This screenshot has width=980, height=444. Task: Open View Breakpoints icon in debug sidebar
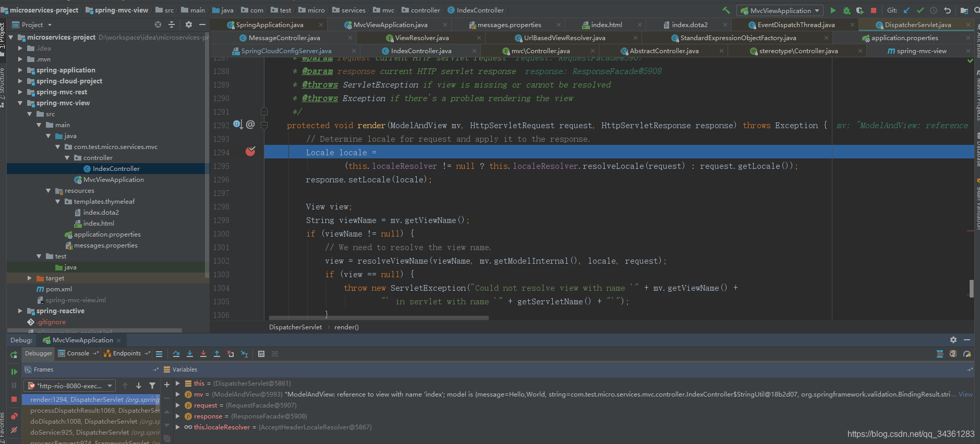[14, 416]
